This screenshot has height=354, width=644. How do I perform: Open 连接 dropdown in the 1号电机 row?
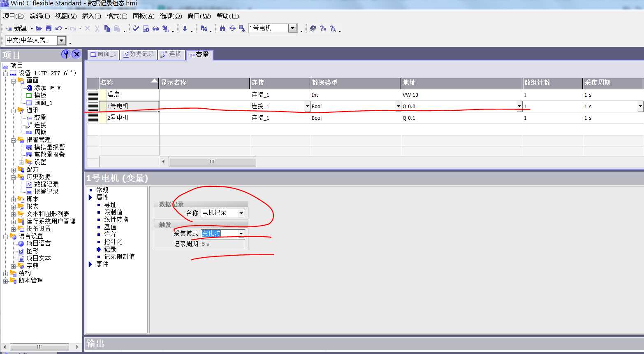coord(307,106)
